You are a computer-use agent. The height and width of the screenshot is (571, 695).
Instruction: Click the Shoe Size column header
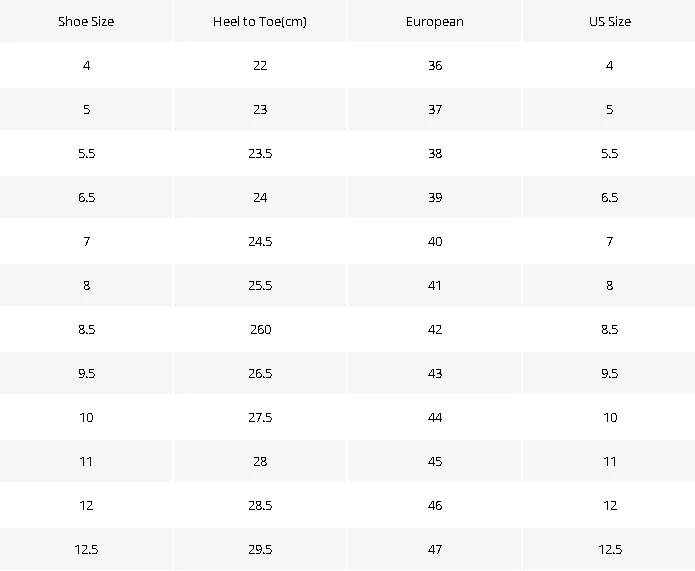click(x=86, y=21)
